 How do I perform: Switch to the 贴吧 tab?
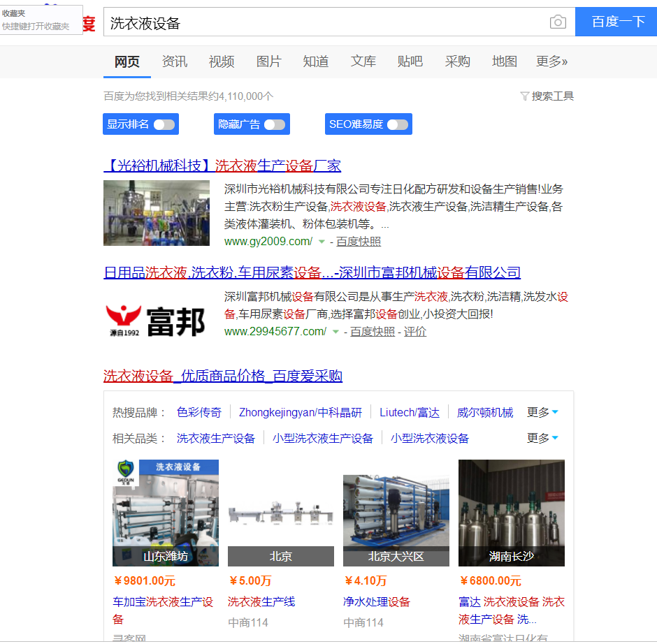pyautogui.click(x=410, y=61)
